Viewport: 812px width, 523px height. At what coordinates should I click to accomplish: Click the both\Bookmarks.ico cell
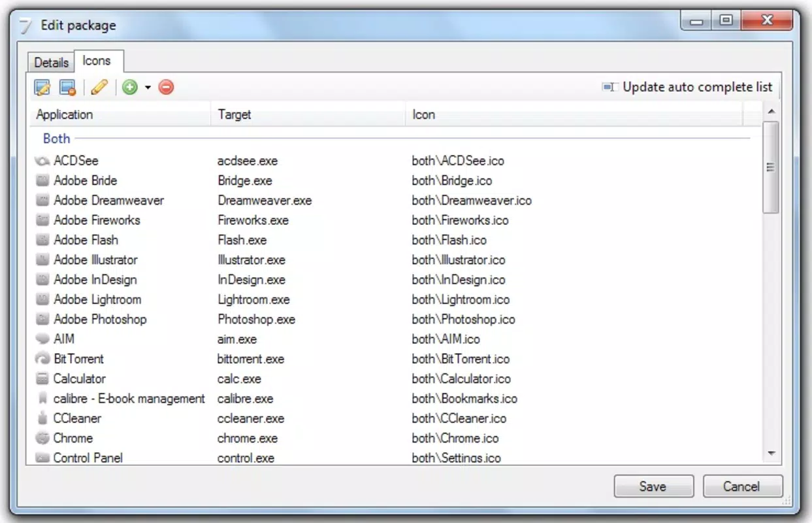click(x=464, y=398)
